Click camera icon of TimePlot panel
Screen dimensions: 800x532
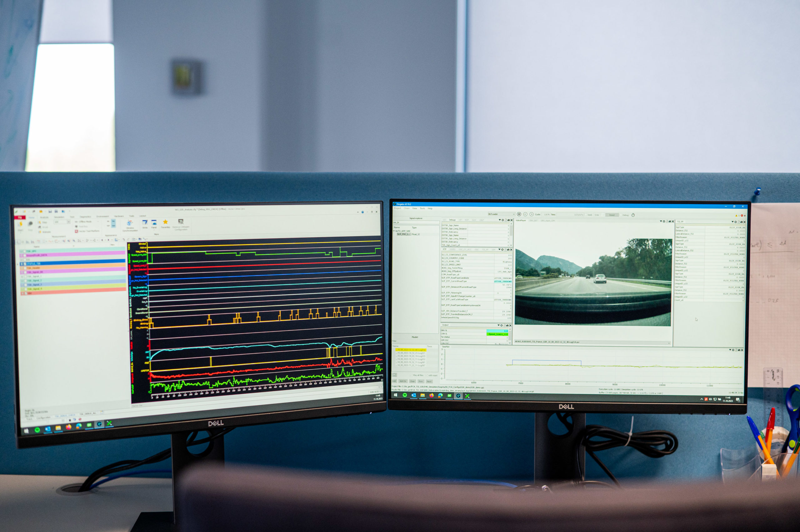(739, 350)
